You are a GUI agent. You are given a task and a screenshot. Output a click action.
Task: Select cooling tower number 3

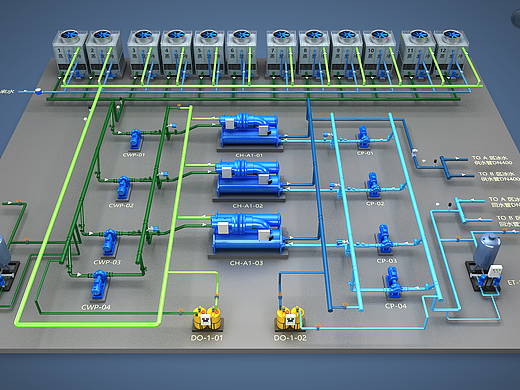click(143, 53)
